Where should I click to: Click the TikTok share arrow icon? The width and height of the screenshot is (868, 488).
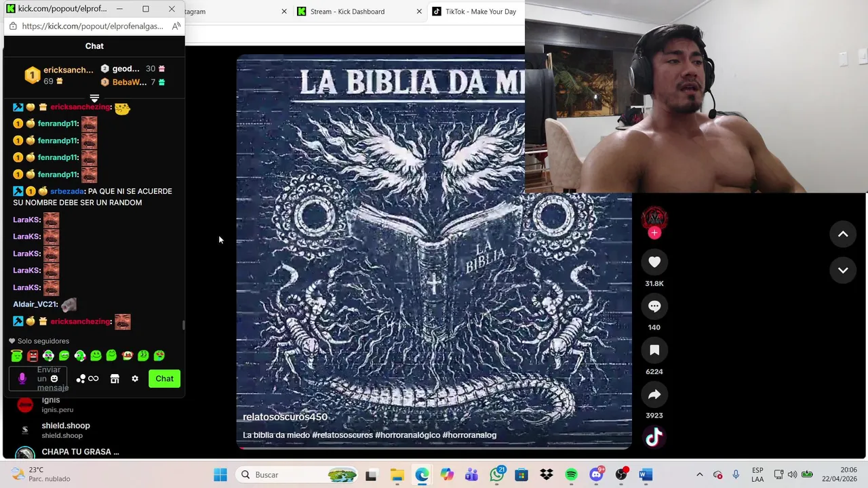(x=654, y=394)
